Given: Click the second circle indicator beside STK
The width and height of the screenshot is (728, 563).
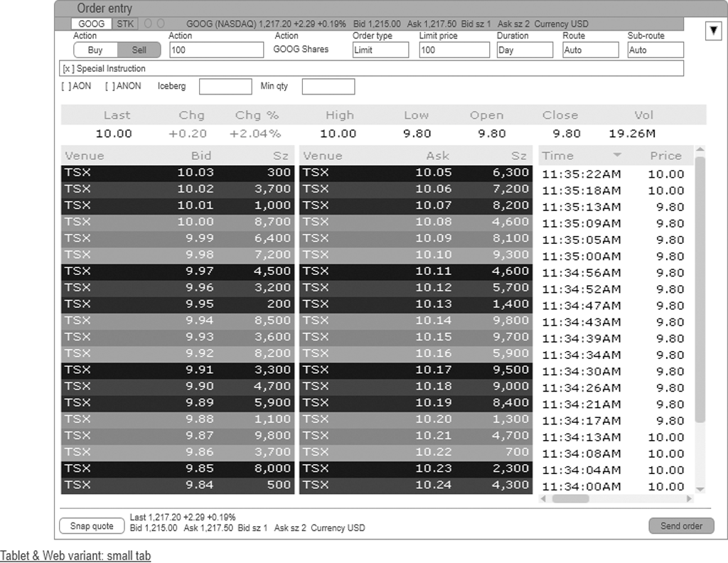Looking at the screenshot, I should 160,23.
